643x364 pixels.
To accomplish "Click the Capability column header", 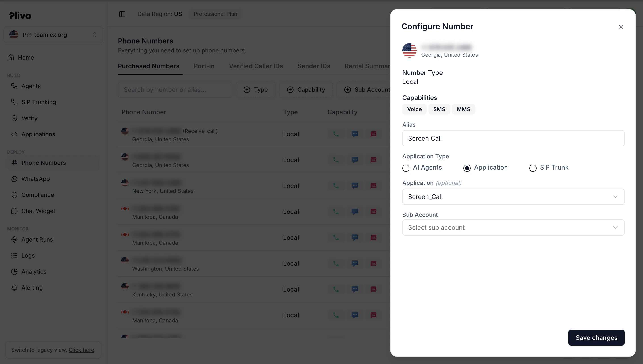I will point(342,112).
